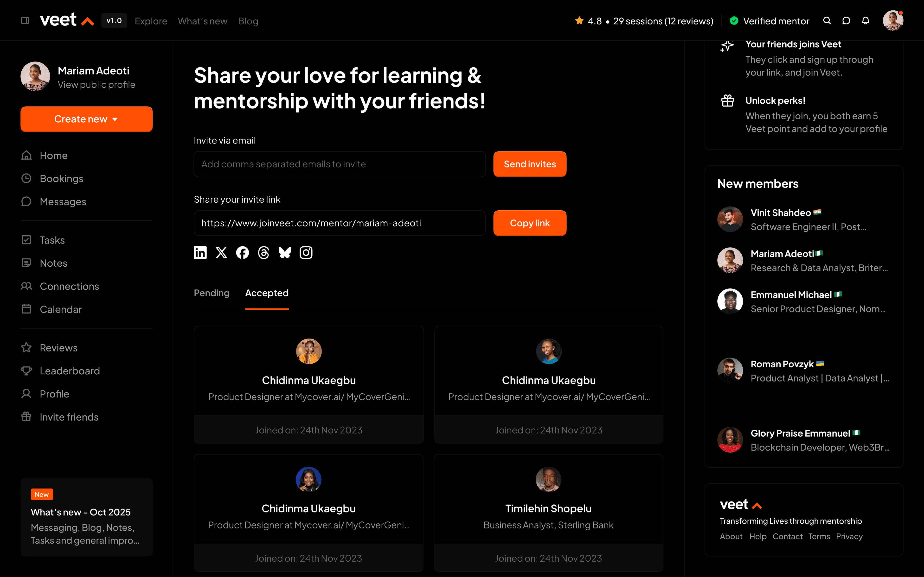
Task: Select the Accepted tab
Action: coord(267,293)
